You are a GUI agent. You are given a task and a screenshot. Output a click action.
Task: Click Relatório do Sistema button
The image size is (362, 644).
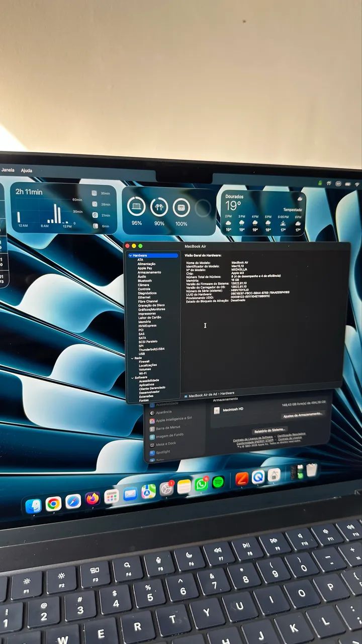[270, 430]
